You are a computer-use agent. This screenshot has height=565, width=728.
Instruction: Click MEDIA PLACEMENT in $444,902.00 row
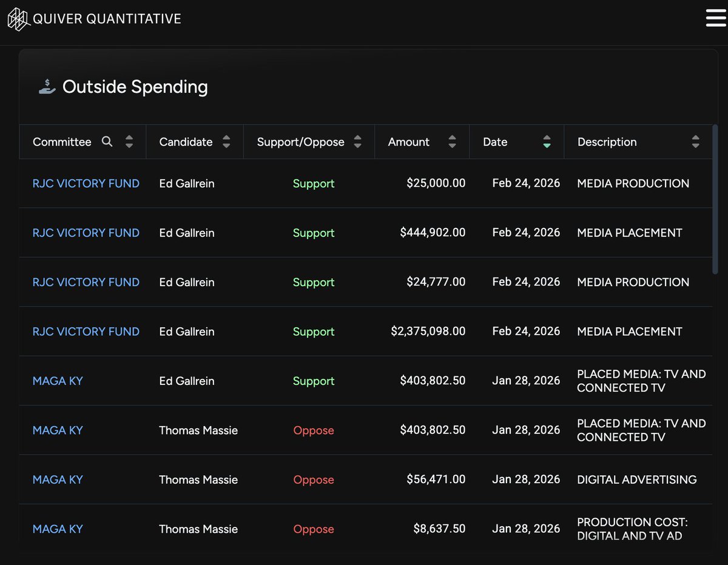click(630, 233)
